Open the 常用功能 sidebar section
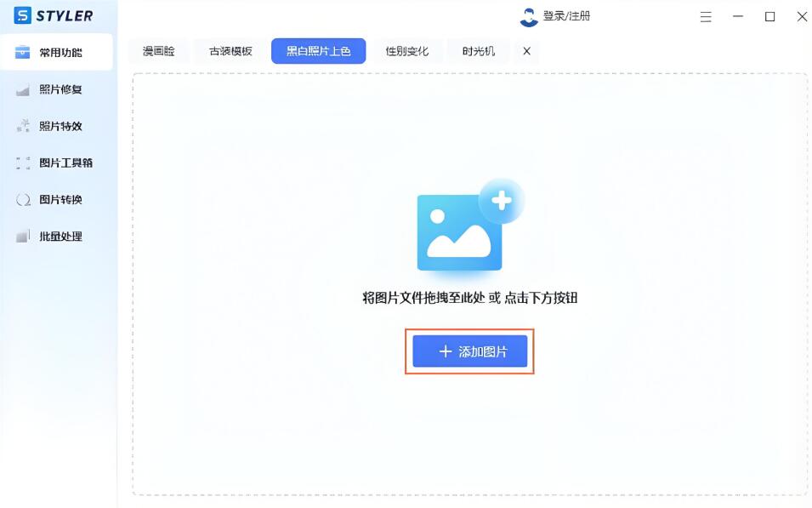 coord(56,53)
